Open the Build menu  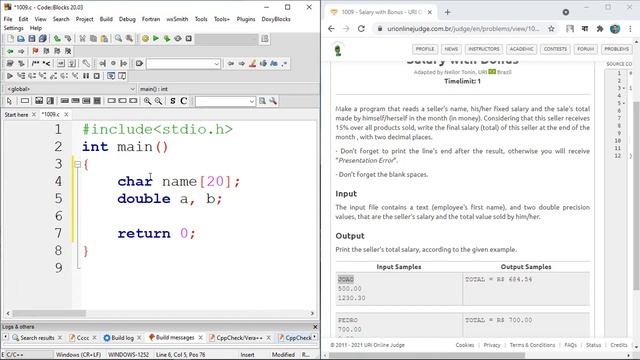pyautogui.click(x=106, y=19)
